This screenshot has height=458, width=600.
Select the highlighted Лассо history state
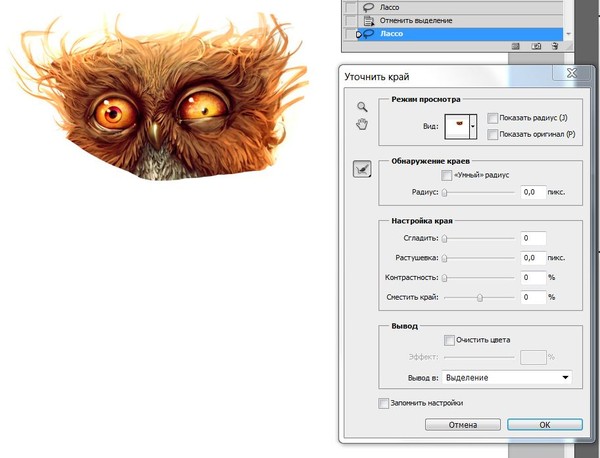tap(461, 34)
